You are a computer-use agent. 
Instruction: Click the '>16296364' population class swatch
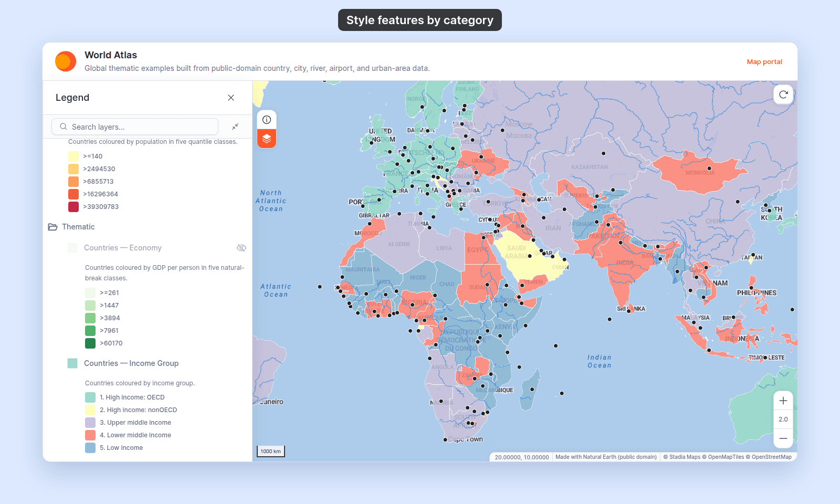coord(73,194)
